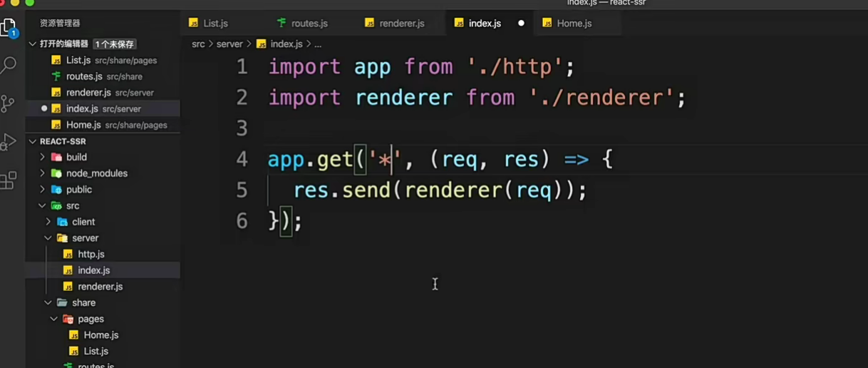Switch to the Home.js tab
868x368 pixels.
click(x=574, y=24)
